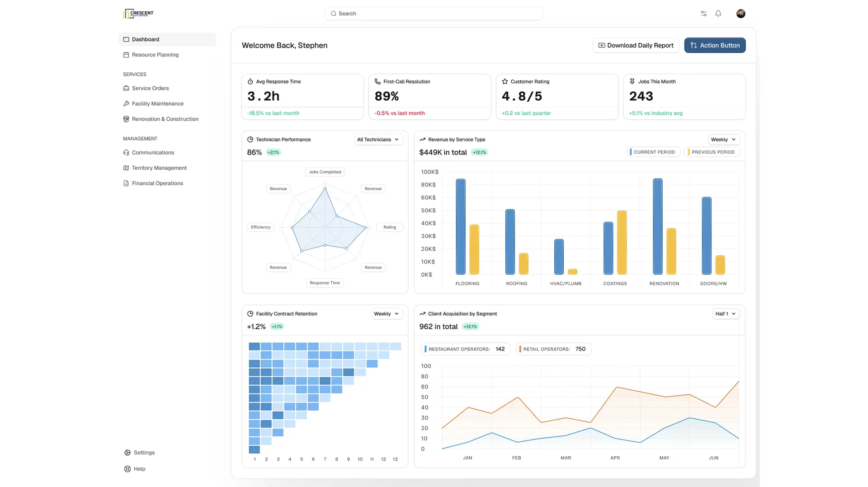Click the "Welcome Back, Stephen" heading
The width and height of the screenshot is (868, 487).
click(284, 45)
